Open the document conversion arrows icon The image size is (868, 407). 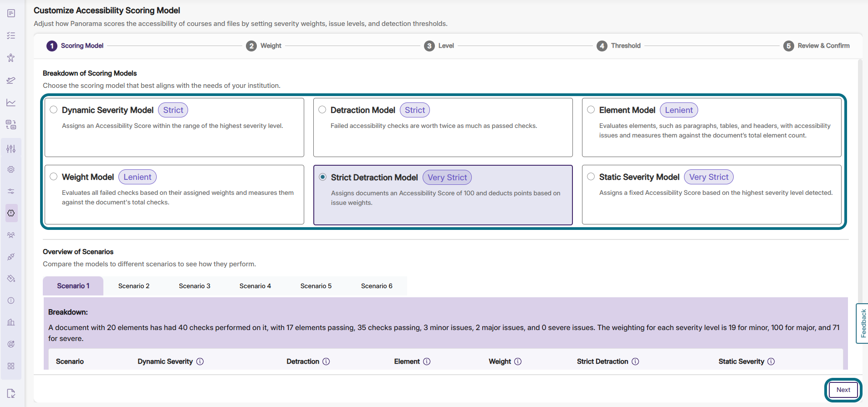(x=11, y=125)
